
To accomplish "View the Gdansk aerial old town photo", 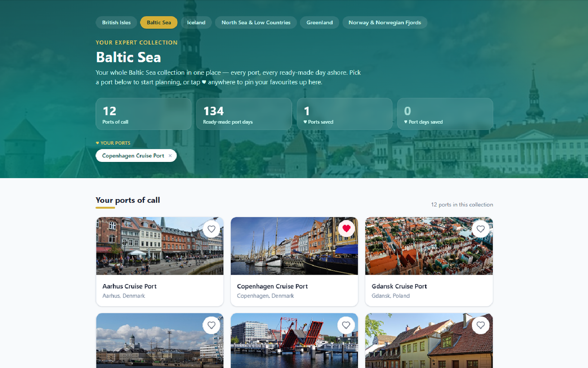I will pos(429,246).
